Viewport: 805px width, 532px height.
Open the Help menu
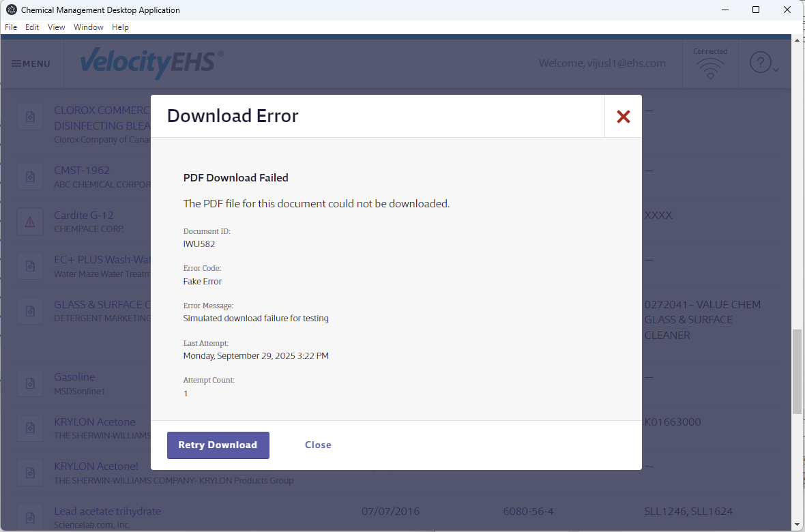(120, 27)
